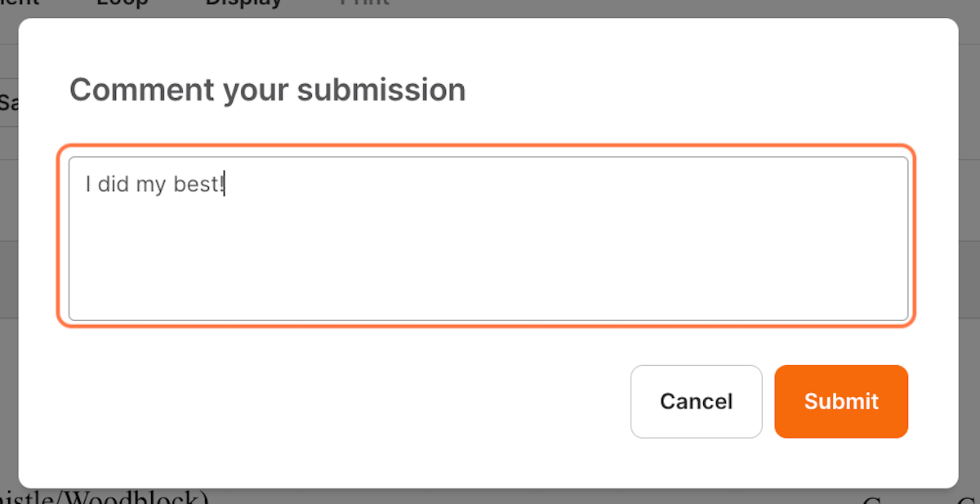Click the empty lower area of comment box
Image resolution: width=980 pixels, height=504 pixels.
pos(488,270)
